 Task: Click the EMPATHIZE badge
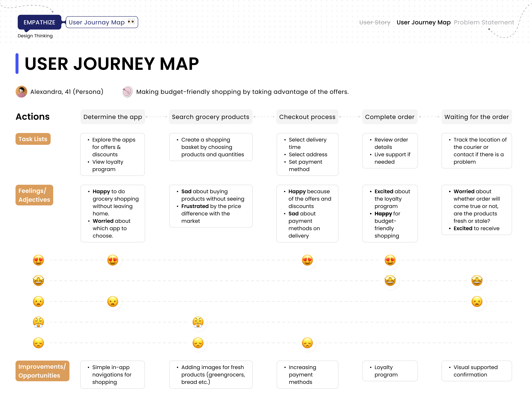pos(39,22)
